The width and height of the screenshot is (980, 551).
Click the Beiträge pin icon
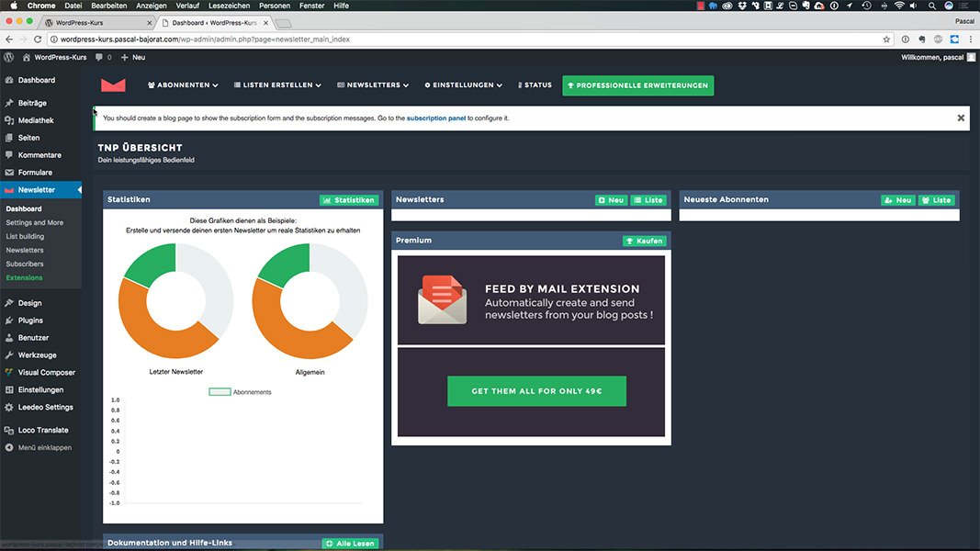[x=9, y=103]
